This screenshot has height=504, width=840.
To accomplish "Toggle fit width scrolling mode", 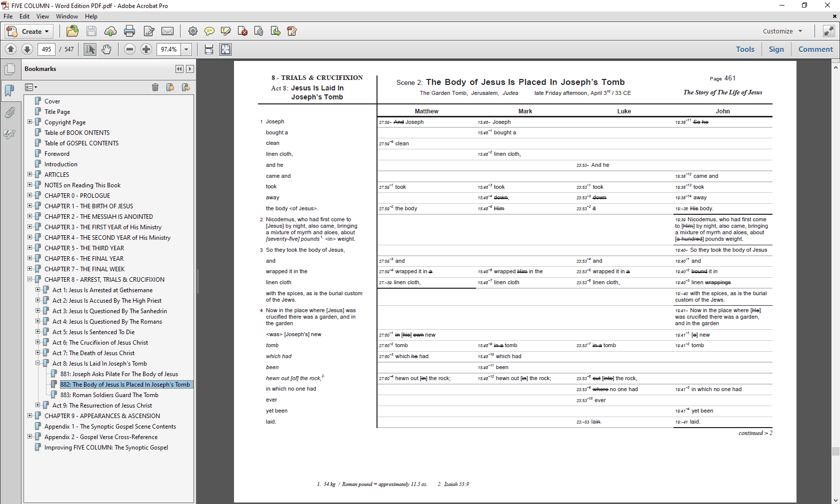I will coord(209,49).
